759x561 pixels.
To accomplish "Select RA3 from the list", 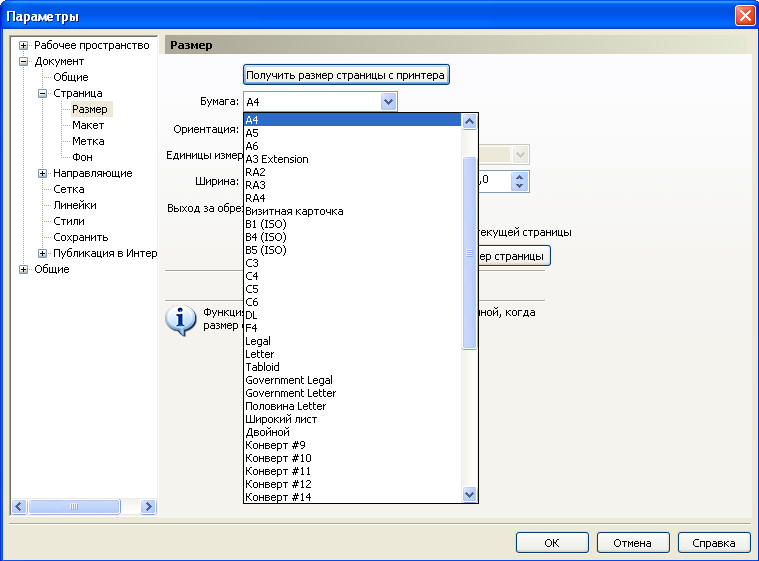I will (x=352, y=185).
